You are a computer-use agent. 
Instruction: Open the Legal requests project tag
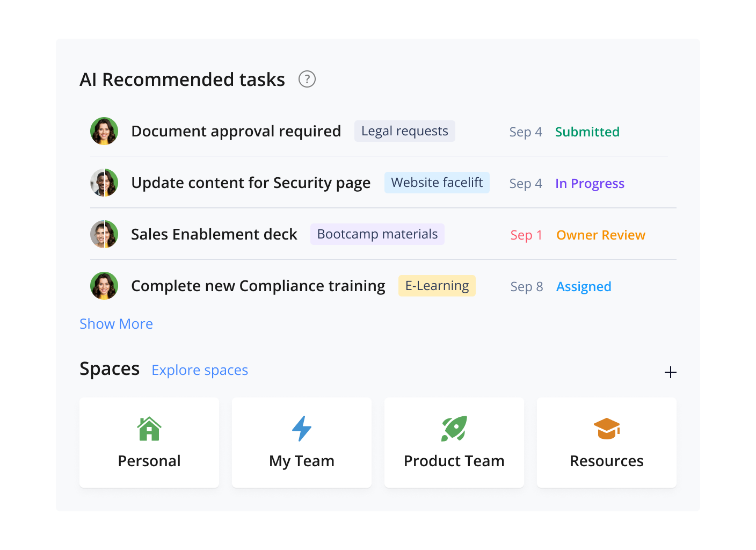[x=404, y=131]
